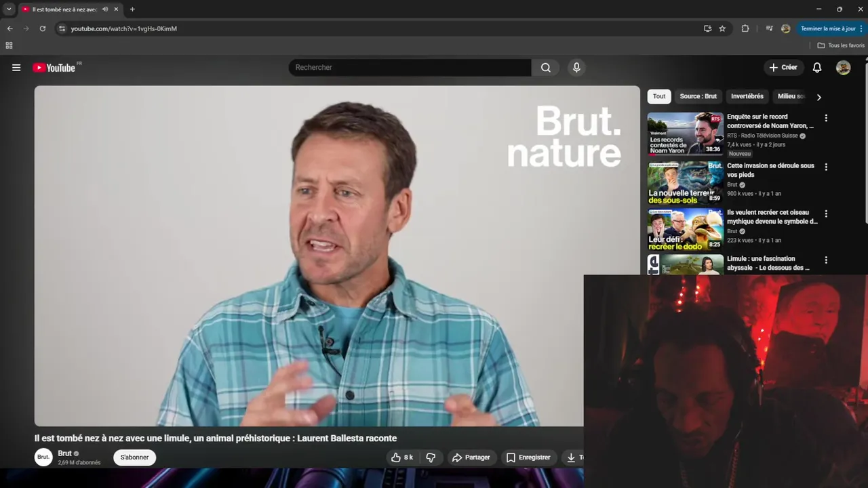Viewport: 868px width, 488px height.
Task: Open the YouTube hamburger guide menu
Action: point(16,68)
